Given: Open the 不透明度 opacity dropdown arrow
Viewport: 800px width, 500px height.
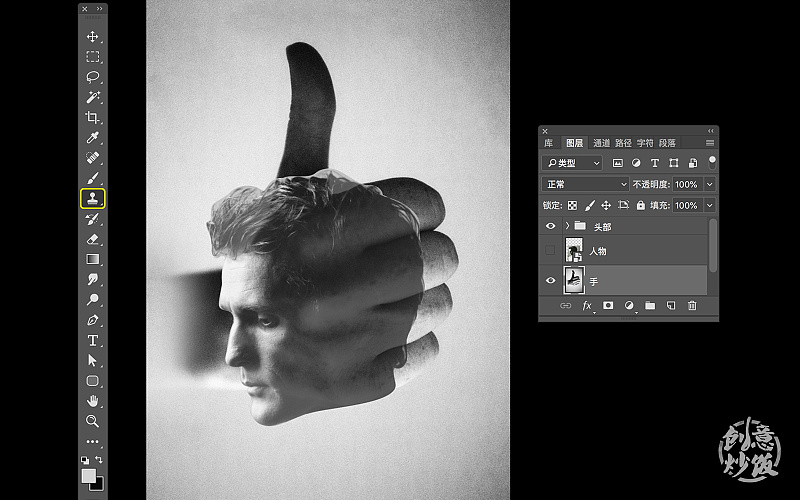Looking at the screenshot, I should coord(710,185).
